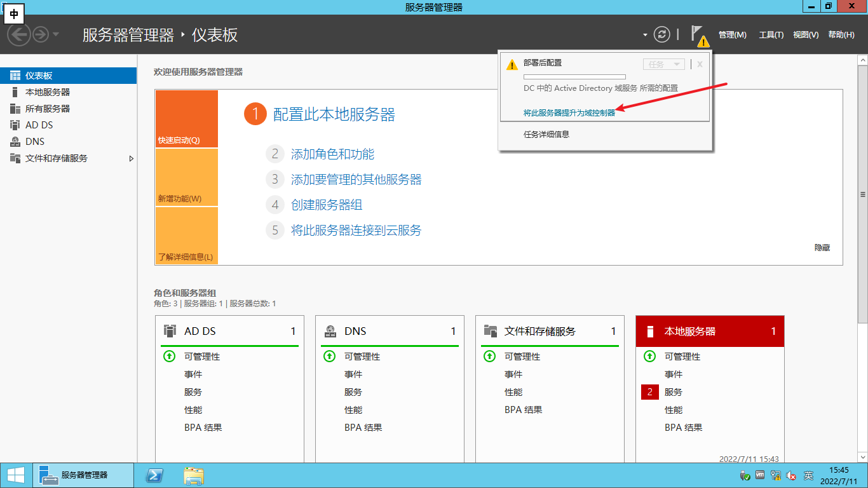Click the refresh dashboard icon
The image size is (868, 488).
point(662,34)
